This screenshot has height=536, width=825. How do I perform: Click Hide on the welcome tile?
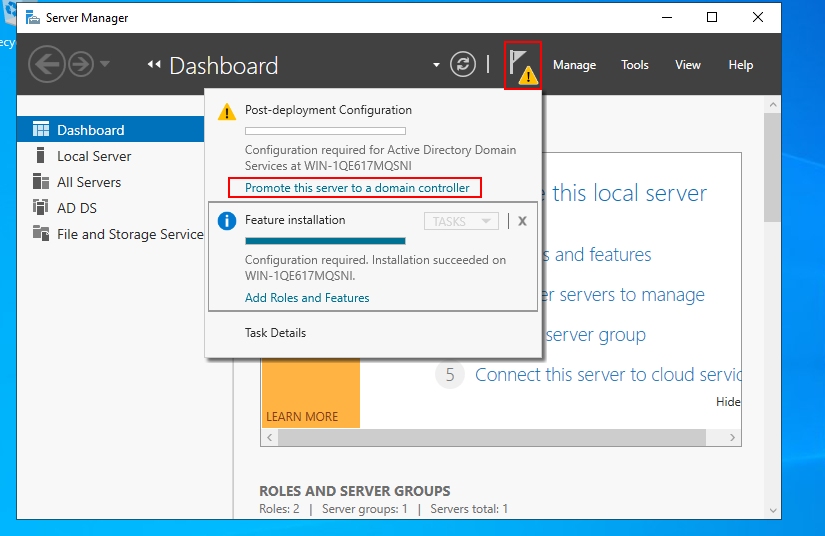pos(728,402)
